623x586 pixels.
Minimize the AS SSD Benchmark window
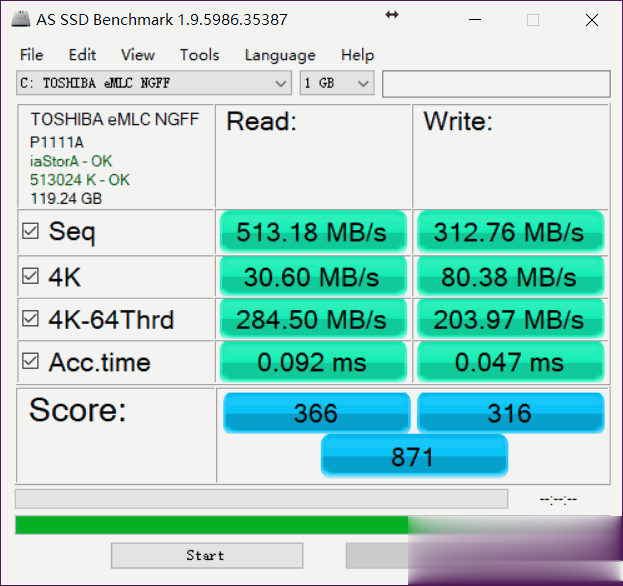tap(475, 19)
